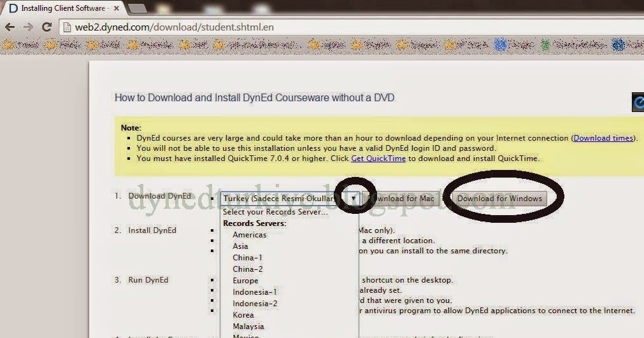
Task: Click the page icon in the address bar
Action: coord(66,27)
